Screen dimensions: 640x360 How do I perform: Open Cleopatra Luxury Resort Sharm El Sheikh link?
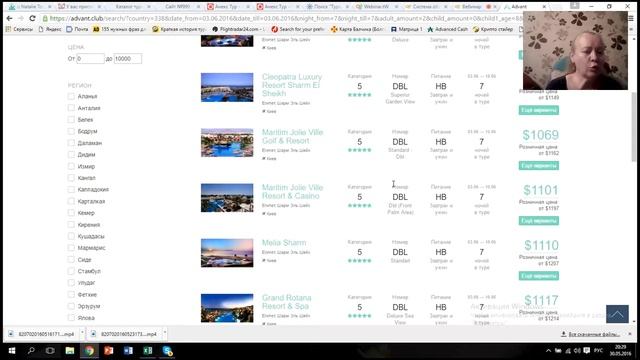[x=292, y=85]
